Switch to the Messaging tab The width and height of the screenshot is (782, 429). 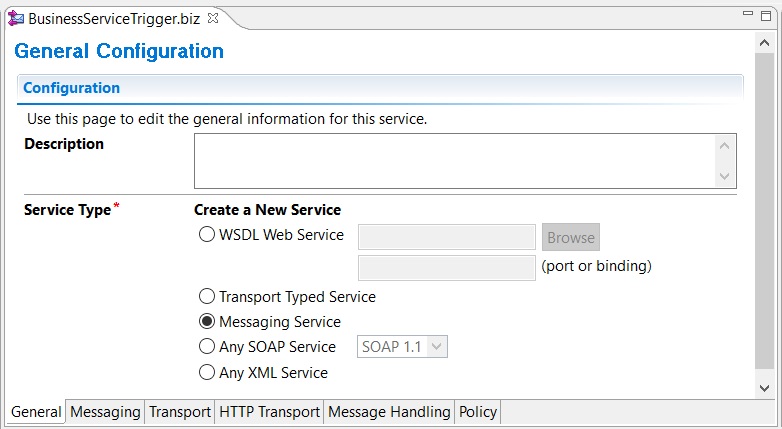(105, 412)
